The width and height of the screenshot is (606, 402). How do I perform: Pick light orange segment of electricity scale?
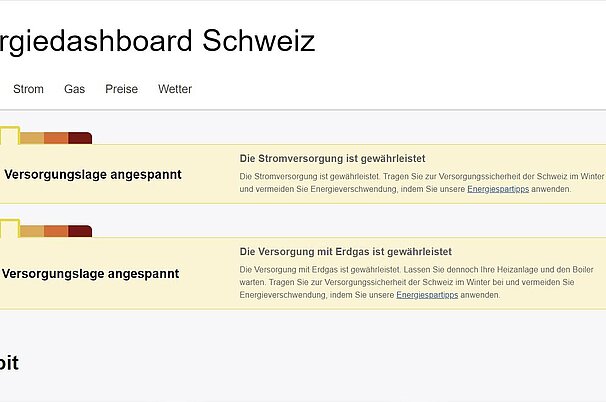(x=32, y=138)
